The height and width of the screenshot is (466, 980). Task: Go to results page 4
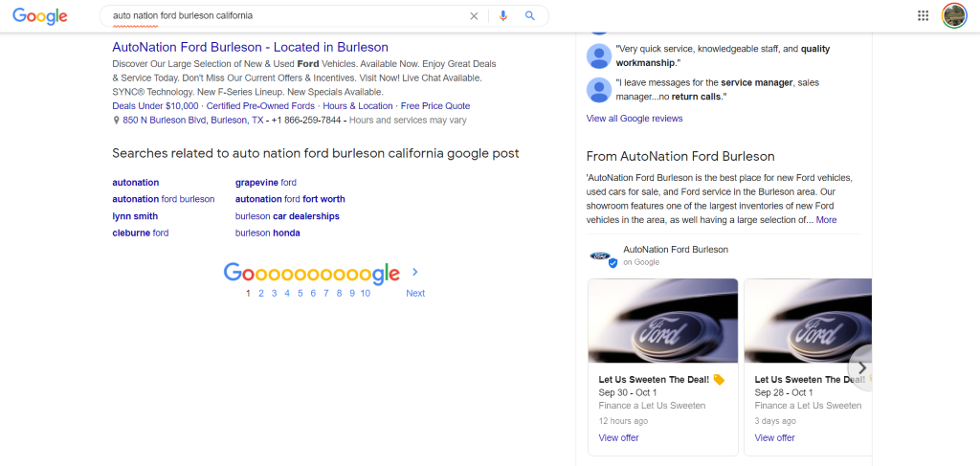[x=287, y=294]
